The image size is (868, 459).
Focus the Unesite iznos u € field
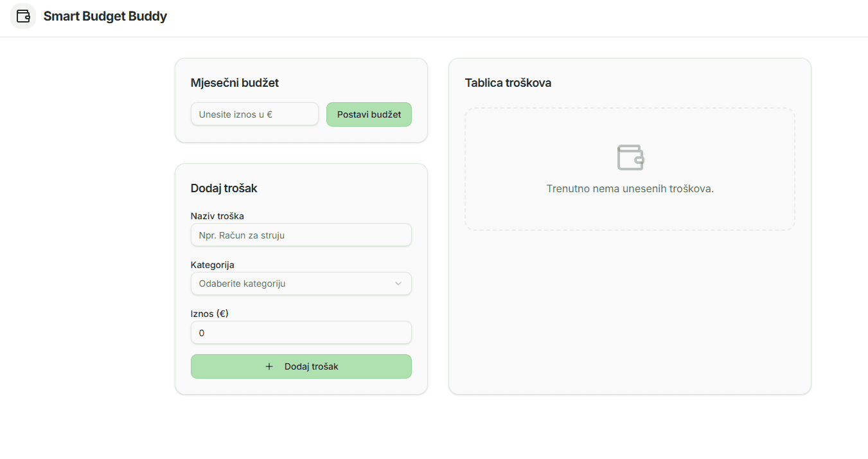(x=254, y=114)
